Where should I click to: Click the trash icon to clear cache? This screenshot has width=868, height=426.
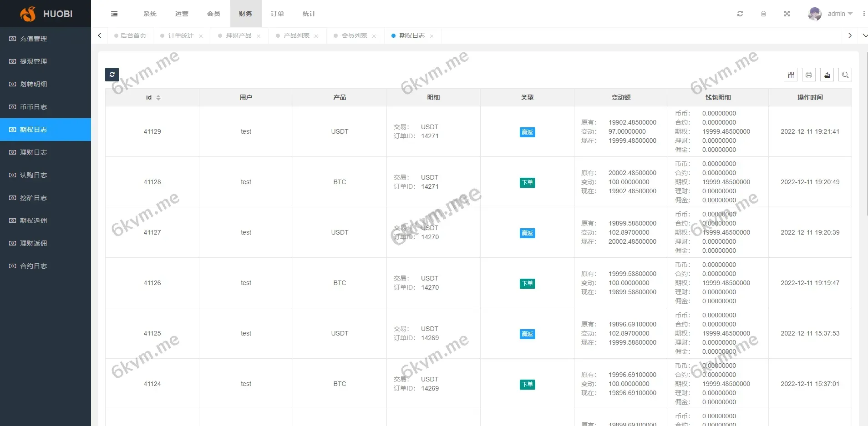tap(763, 14)
